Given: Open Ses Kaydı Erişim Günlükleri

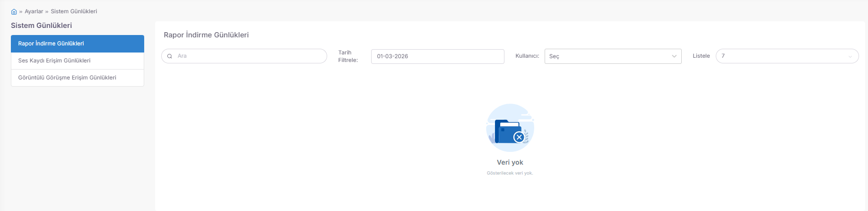Looking at the screenshot, I should coord(78,61).
